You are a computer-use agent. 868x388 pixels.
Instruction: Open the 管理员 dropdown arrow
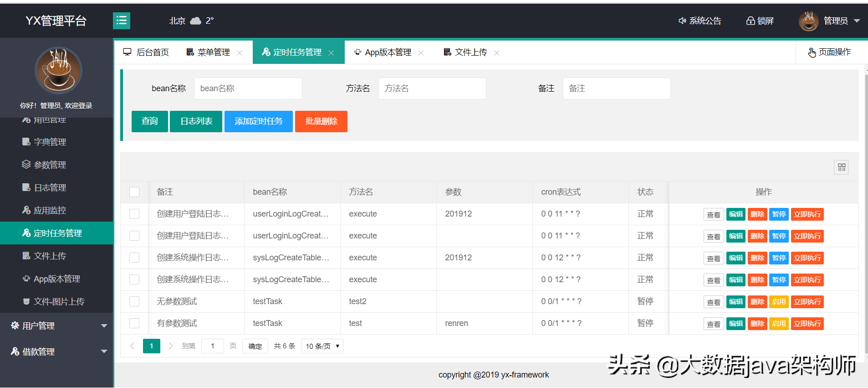tap(857, 21)
